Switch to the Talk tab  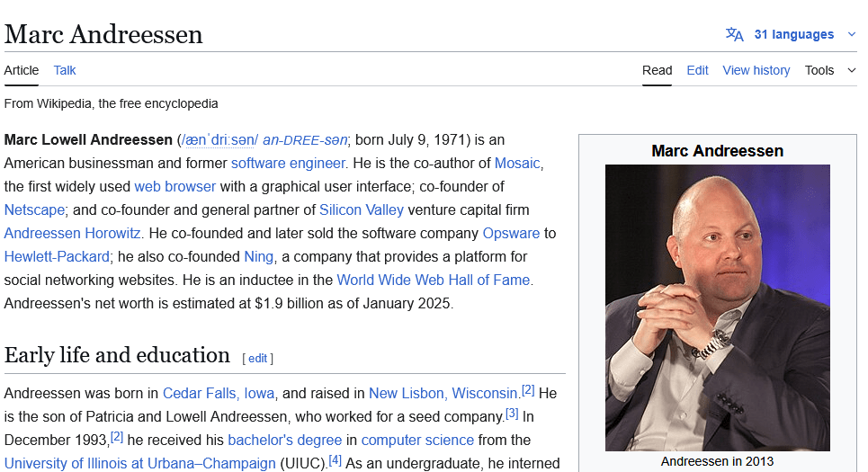[x=64, y=70]
